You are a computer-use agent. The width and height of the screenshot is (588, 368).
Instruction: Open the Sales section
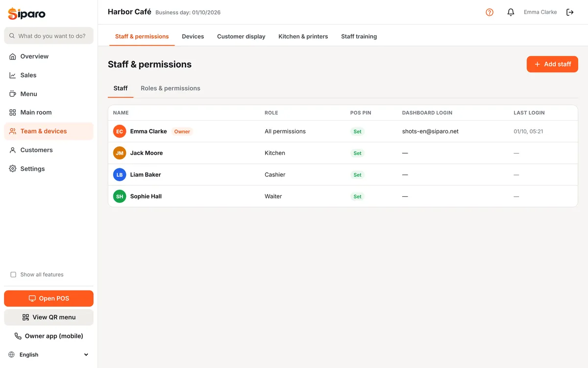pyautogui.click(x=49, y=75)
